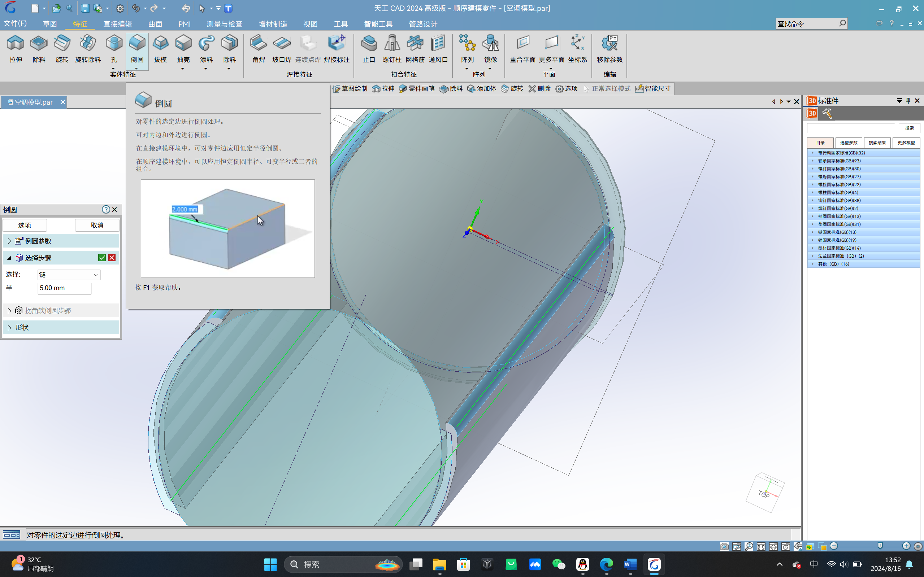Click the 通风口 vent feature tool
Image resolution: width=924 pixels, height=577 pixels.
click(438, 48)
